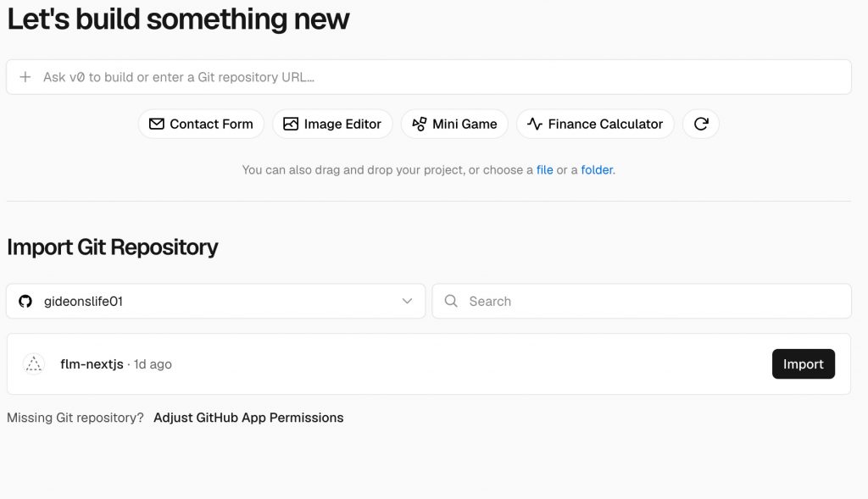
Task: Pick the Mini Game suggestion
Action: coord(454,124)
